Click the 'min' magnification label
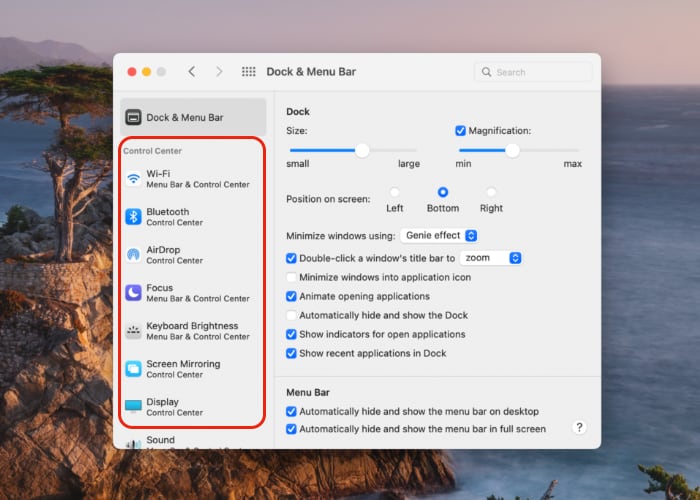700x500 pixels. tap(463, 164)
